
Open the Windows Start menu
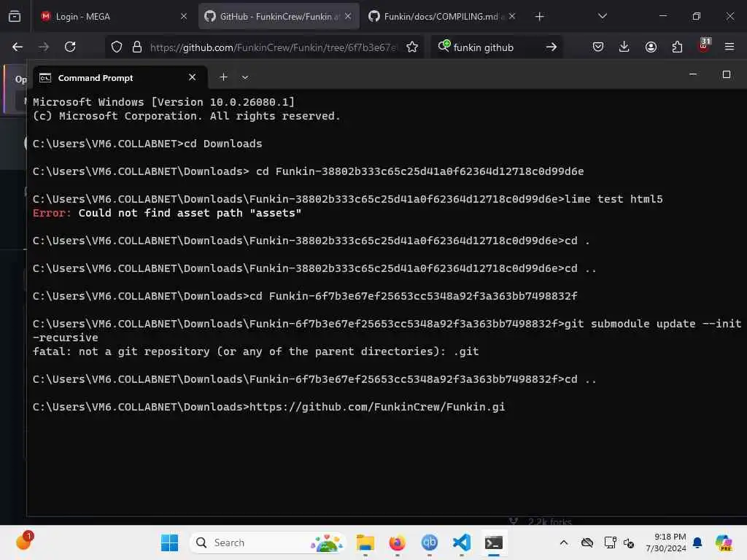(169, 542)
